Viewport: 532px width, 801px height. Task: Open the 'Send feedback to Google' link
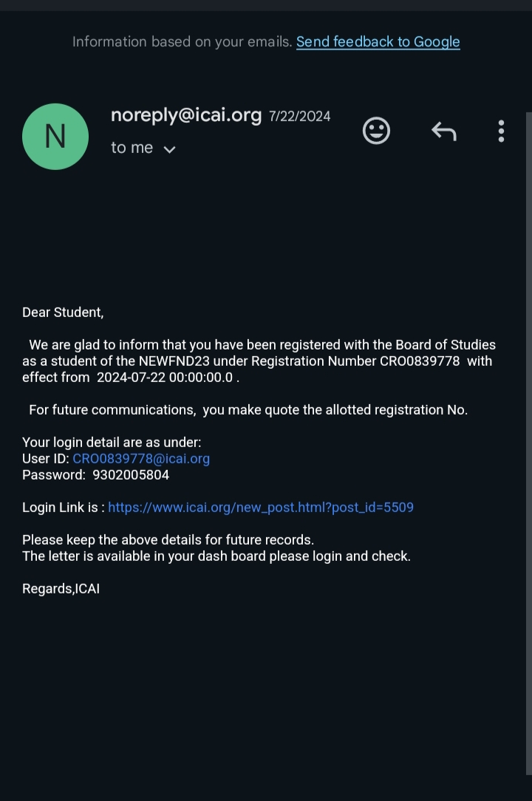(378, 42)
